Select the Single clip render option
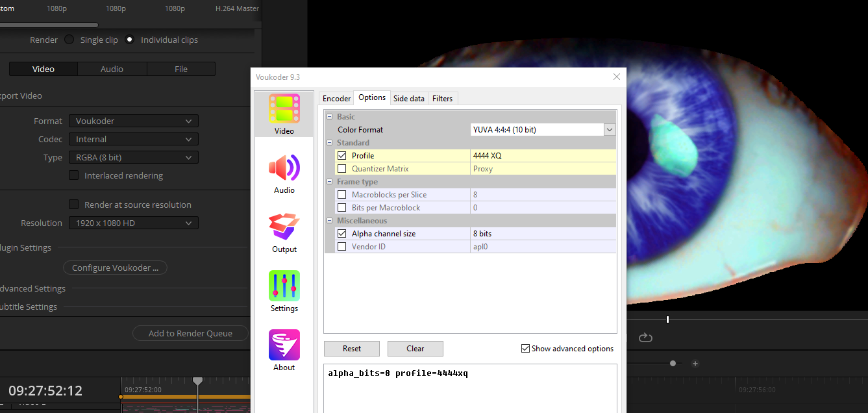The width and height of the screenshot is (868, 413). coord(69,40)
